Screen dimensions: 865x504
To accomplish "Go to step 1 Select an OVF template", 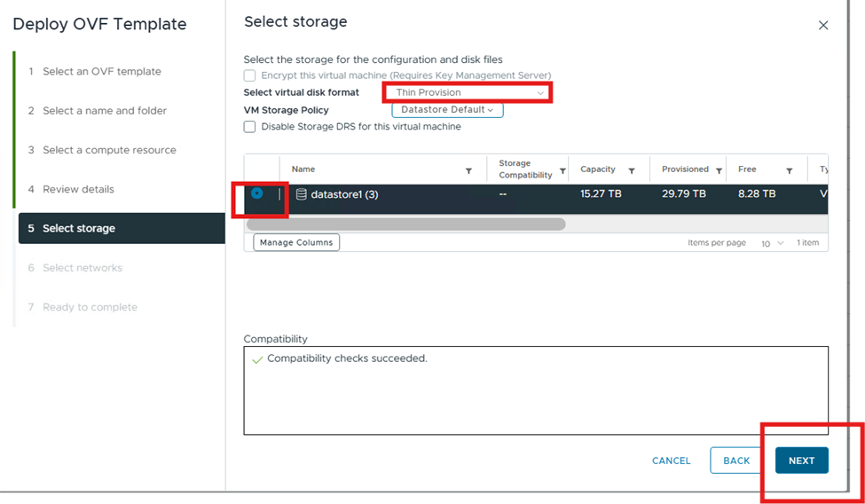I will point(101,72).
